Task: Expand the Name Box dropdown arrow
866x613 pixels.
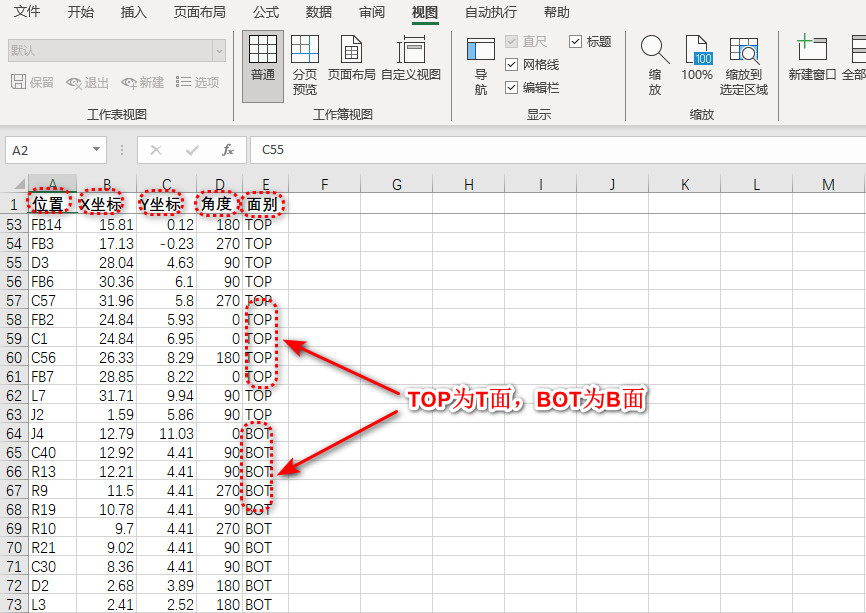Action: tap(97, 150)
